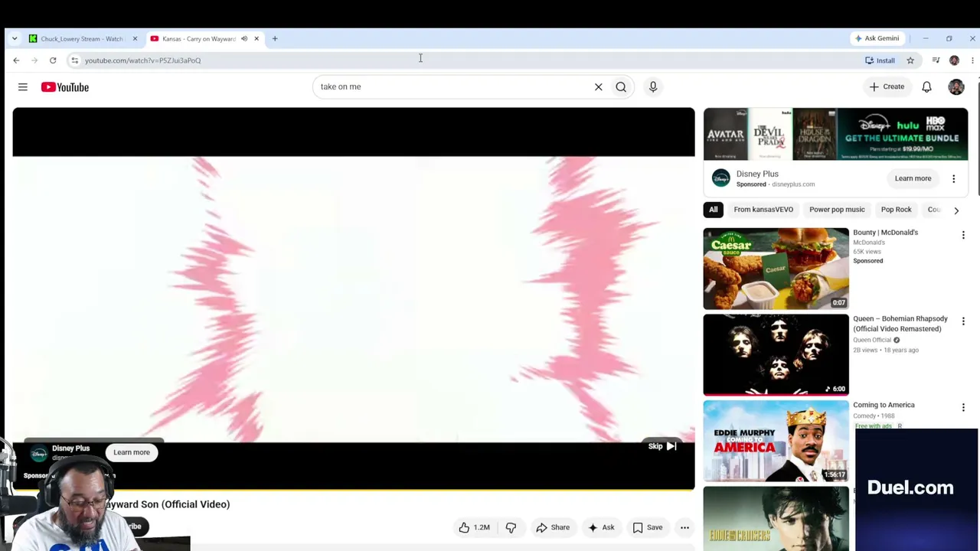980x551 pixels.
Task: Go back in browser history
Action: click(x=16, y=60)
